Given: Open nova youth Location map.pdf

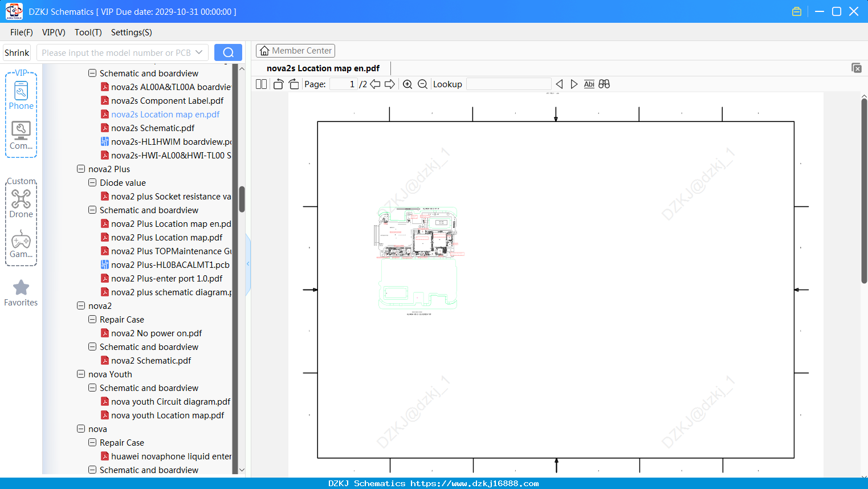Looking at the screenshot, I should [168, 415].
